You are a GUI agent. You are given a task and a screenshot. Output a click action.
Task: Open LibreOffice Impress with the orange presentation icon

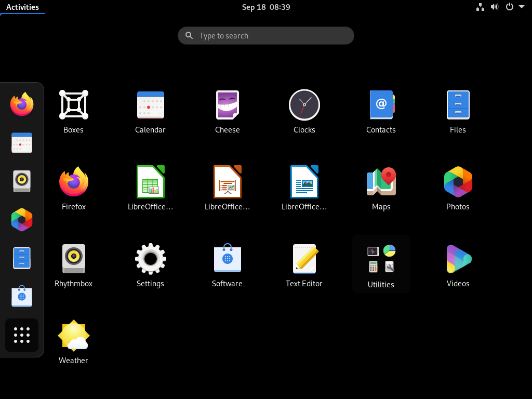[228, 188]
